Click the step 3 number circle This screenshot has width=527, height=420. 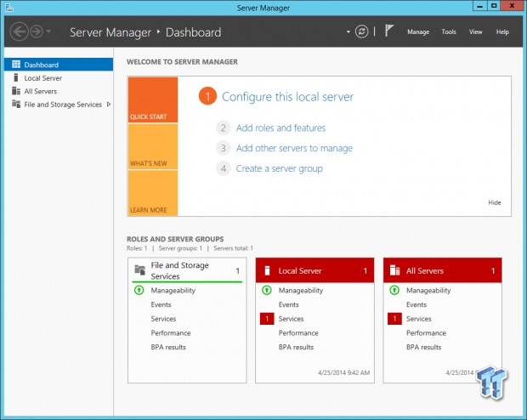[x=224, y=148]
